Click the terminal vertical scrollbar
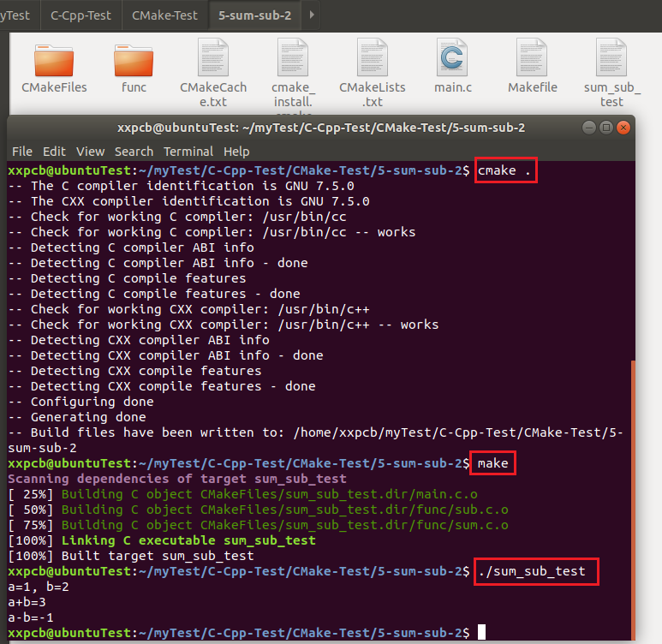Viewport: 662px width, 644px height. (x=632, y=498)
